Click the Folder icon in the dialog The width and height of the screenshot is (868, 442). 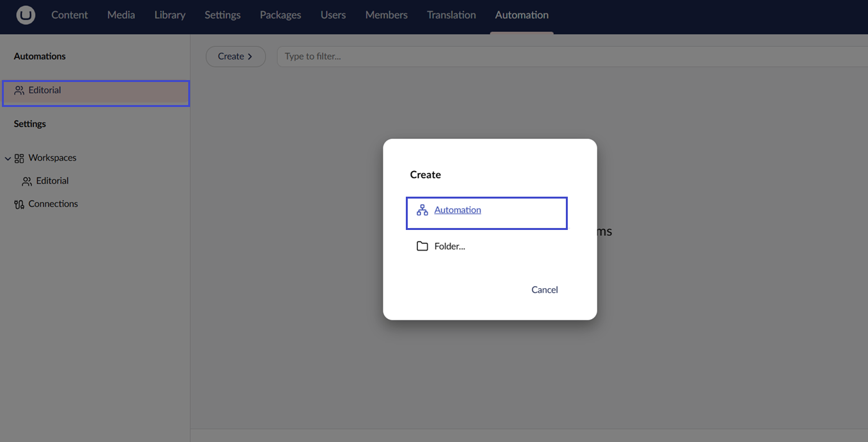pyautogui.click(x=422, y=246)
